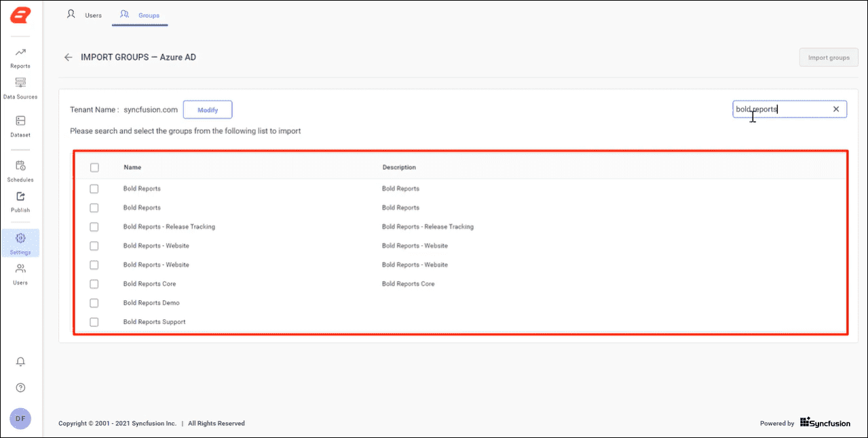Check the first Bold Reports group

click(94, 189)
